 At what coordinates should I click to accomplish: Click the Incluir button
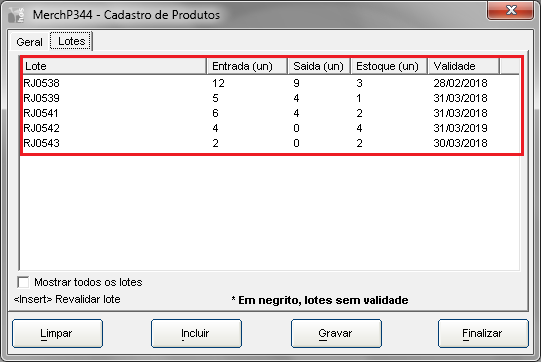[196, 333]
